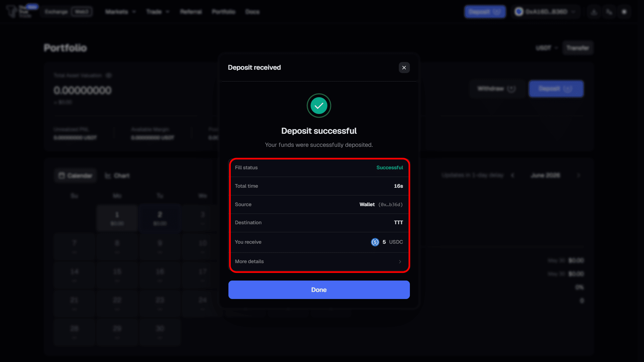Click the Transfer button on the Portfolio page

578,48
